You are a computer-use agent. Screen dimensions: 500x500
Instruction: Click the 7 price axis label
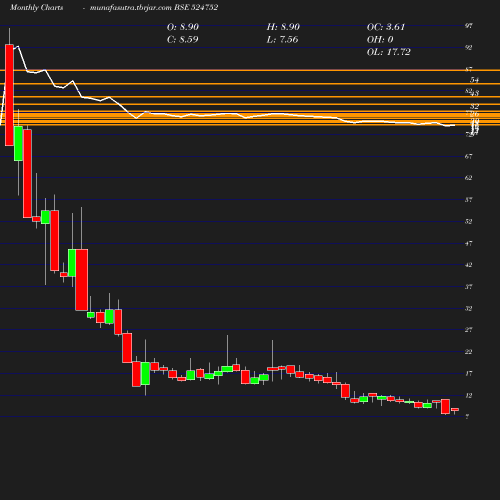467,417
